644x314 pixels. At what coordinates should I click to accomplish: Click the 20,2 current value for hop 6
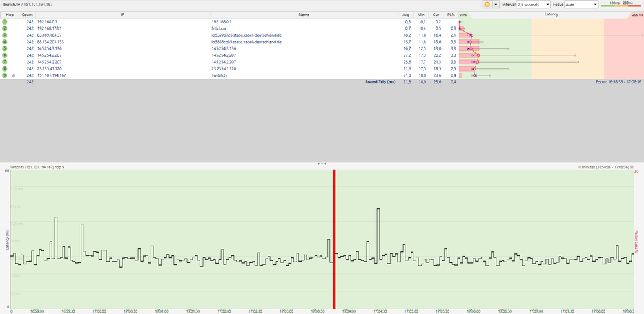(438, 55)
